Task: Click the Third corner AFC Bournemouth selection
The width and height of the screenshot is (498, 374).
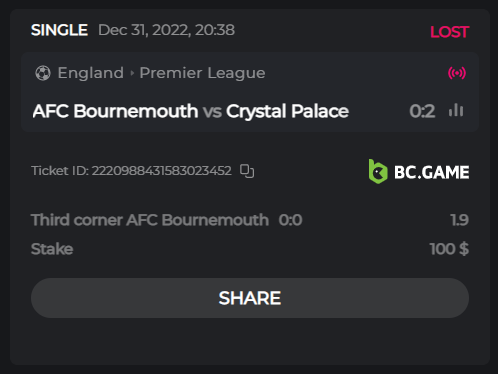Action: (150, 220)
